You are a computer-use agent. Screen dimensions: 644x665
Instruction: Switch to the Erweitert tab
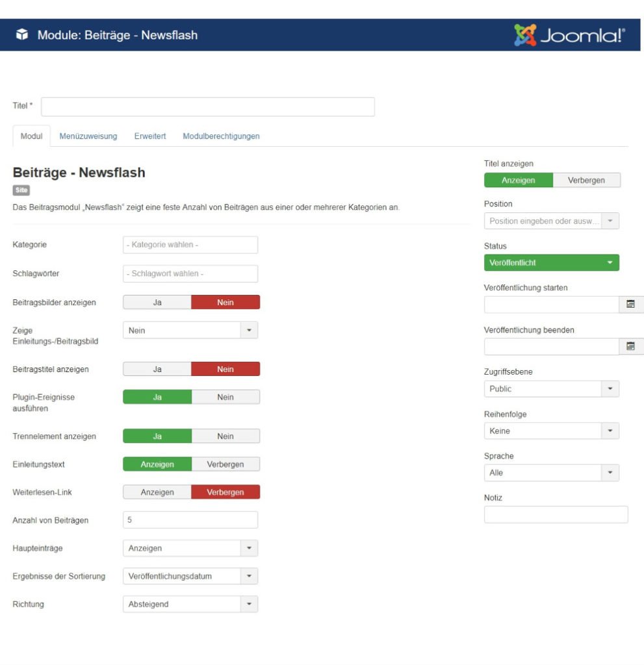click(x=150, y=136)
